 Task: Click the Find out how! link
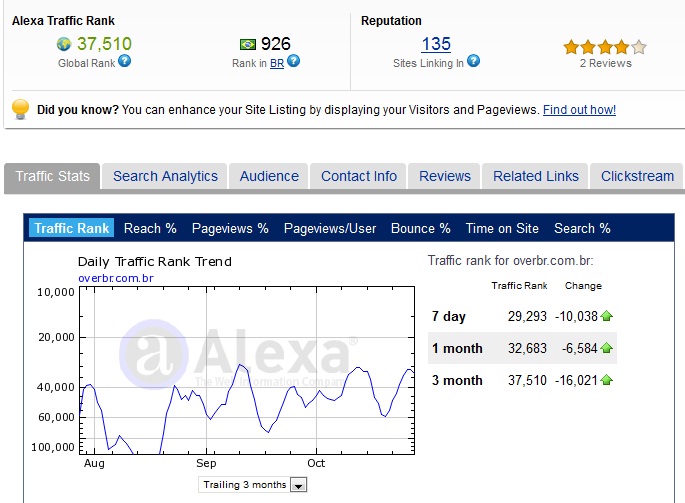(579, 110)
